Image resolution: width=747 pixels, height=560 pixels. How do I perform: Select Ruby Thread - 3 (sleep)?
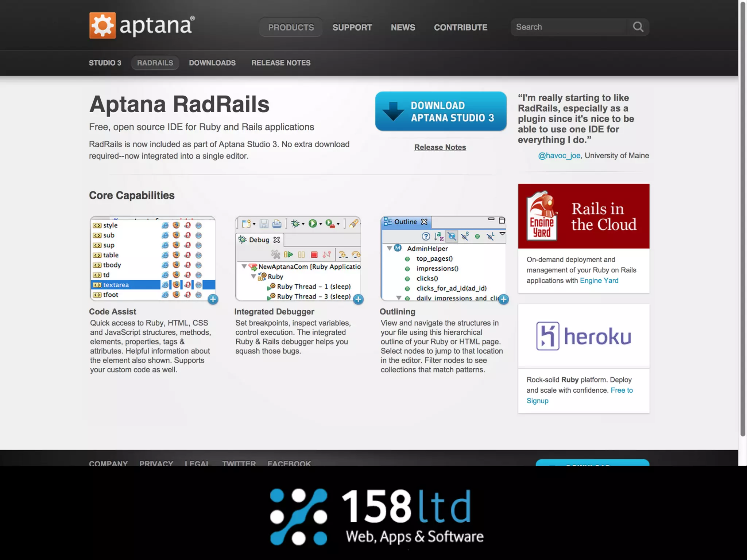pyautogui.click(x=309, y=296)
